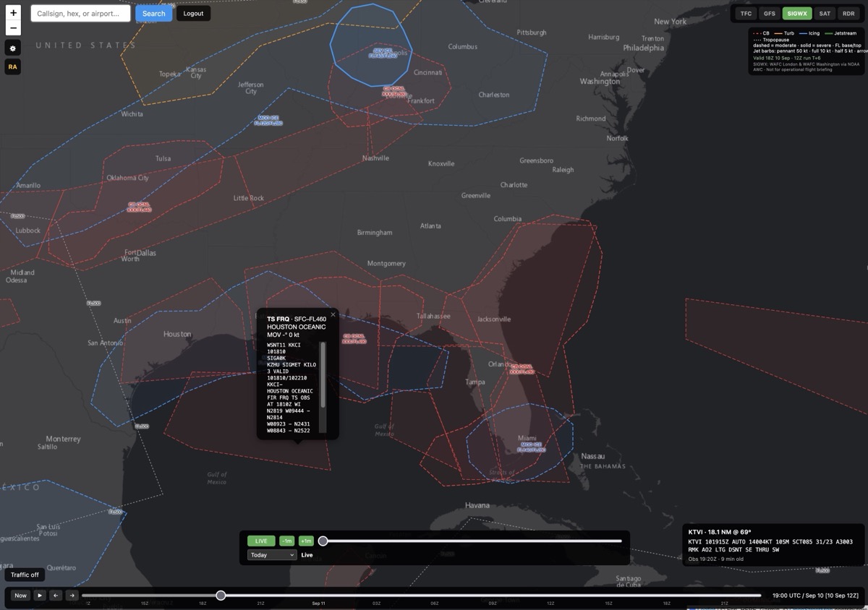Click the live playback time slider

click(472, 541)
